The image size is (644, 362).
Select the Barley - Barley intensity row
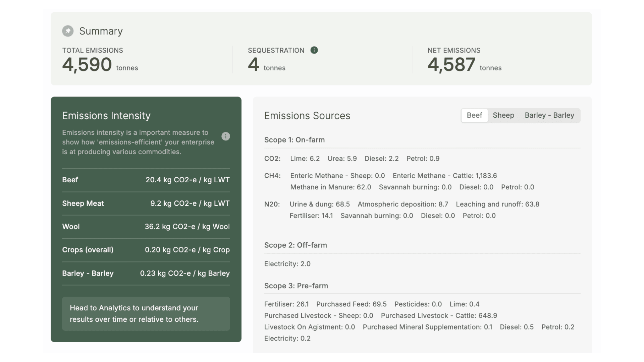pos(146,274)
